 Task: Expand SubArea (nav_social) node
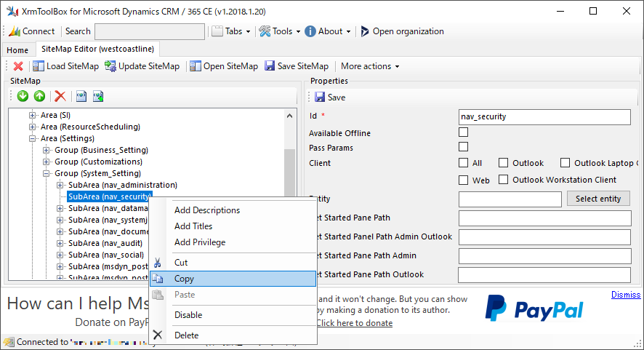pos(60,255)
